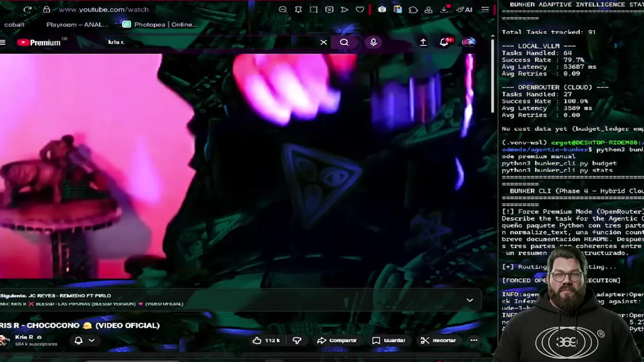Click the pin icon in browser toolbar
This screenshot has height=362, width=644.
pos(298,10)
